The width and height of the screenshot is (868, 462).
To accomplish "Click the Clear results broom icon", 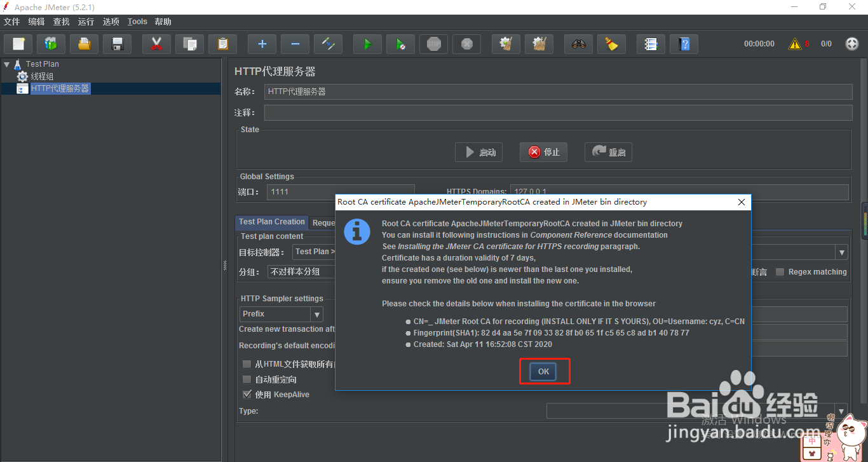I will (506, 44).
